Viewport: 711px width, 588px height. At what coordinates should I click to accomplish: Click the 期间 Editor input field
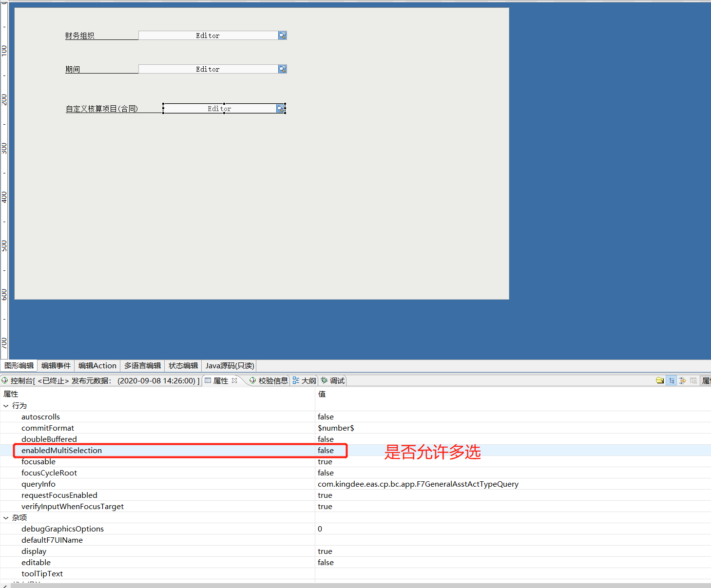pos(207,69)
